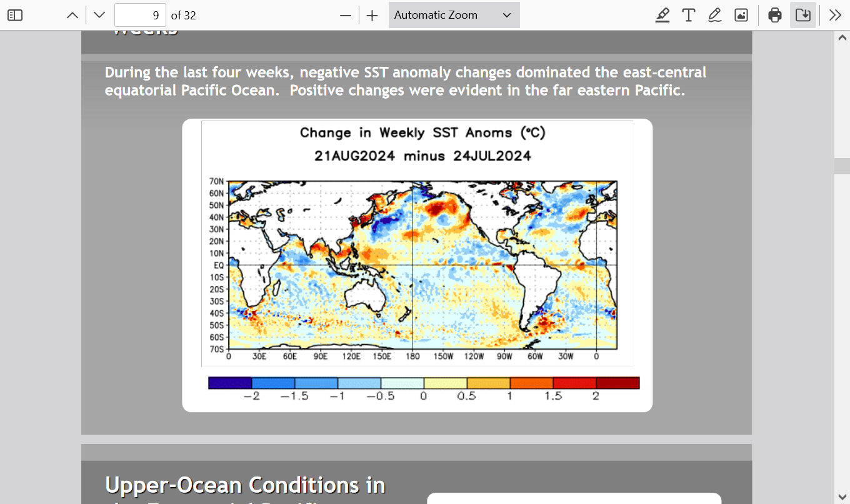The width and height of the screenshot is (850, 504).
Task: Go to the next page
Action: tap(99, 15)
